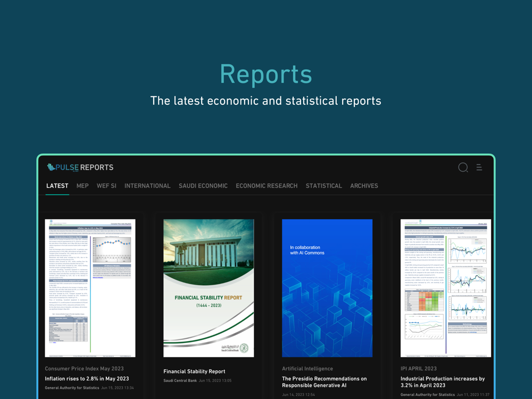Click 'General Authority for Statistics' under Industrial Production

click(428, 395)
